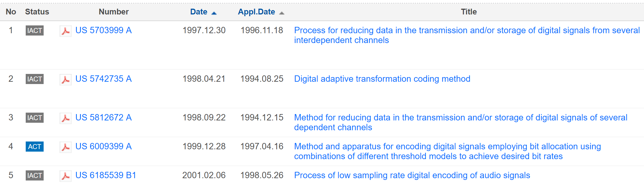
Task: Click the Status column header
Action: pyautogui.click(x=37, y=12)
